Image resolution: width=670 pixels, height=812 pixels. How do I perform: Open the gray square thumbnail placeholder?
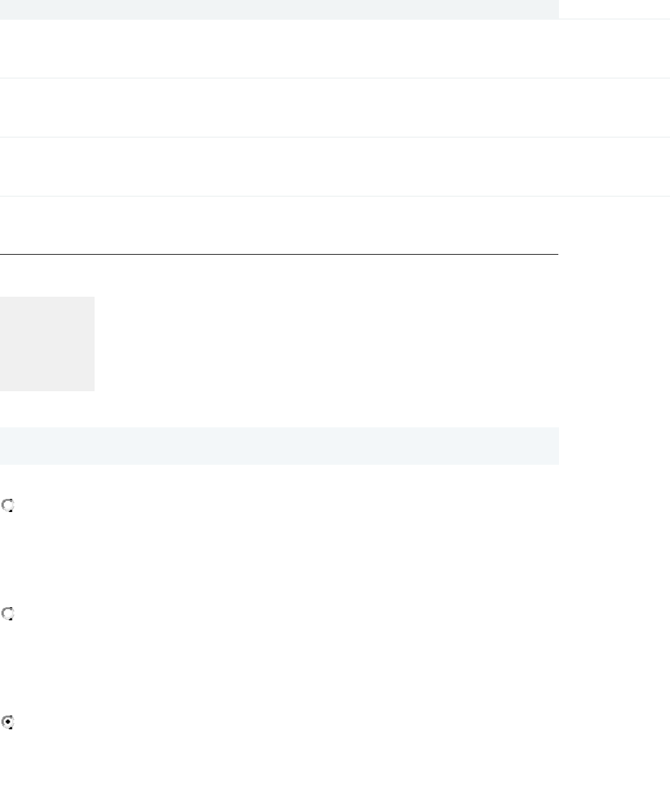tap(47, 344)
